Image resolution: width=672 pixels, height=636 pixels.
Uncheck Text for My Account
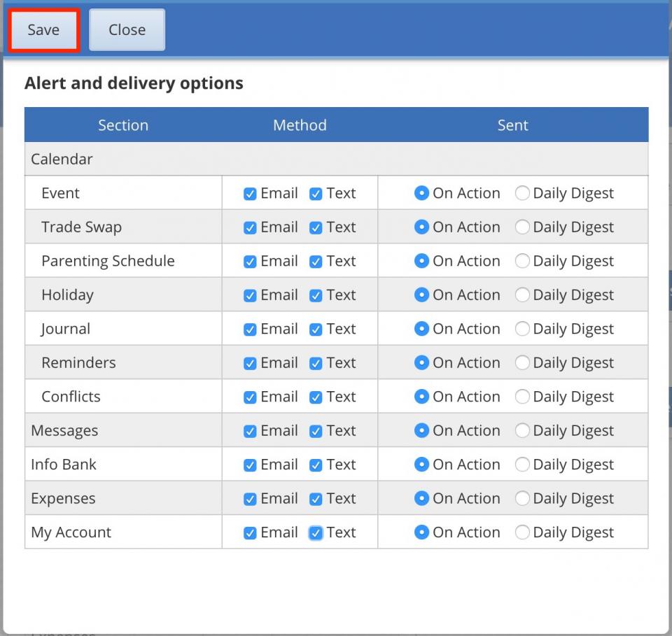tap(316, 532)
